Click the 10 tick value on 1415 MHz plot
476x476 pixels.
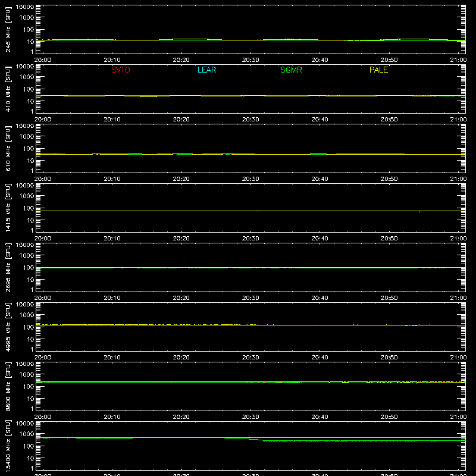pos(30,220)
